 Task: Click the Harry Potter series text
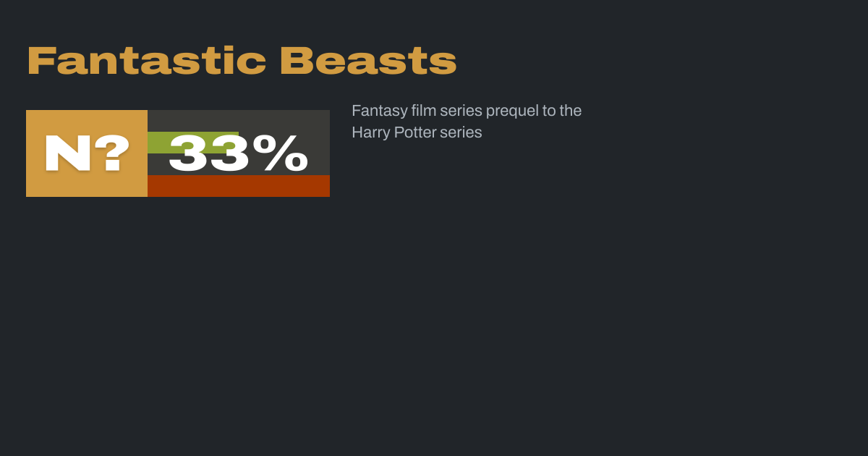(417, 132)
